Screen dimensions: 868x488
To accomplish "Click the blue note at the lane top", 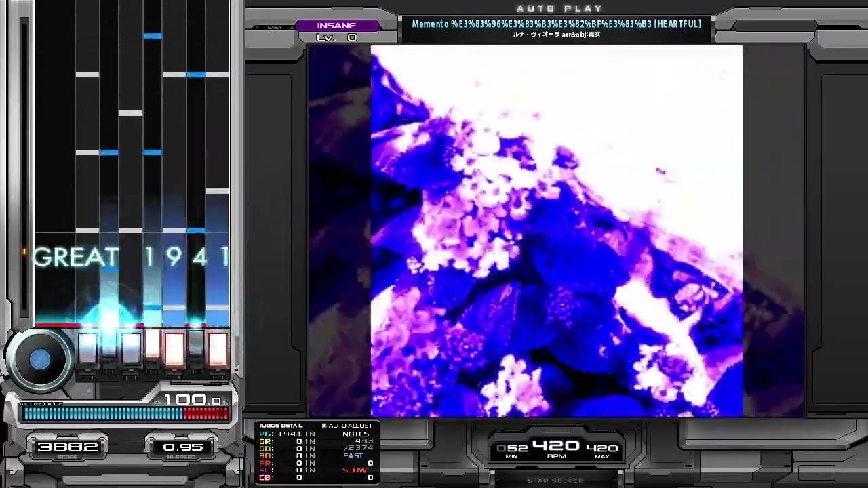I will pos(153,36).
